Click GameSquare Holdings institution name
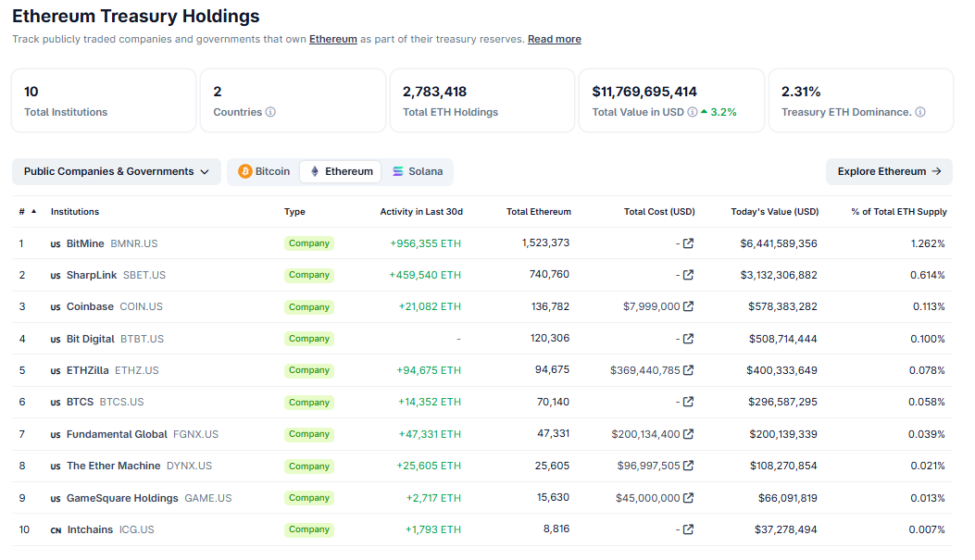This screenshot has width=975, height=560. [x=122, y=499]
